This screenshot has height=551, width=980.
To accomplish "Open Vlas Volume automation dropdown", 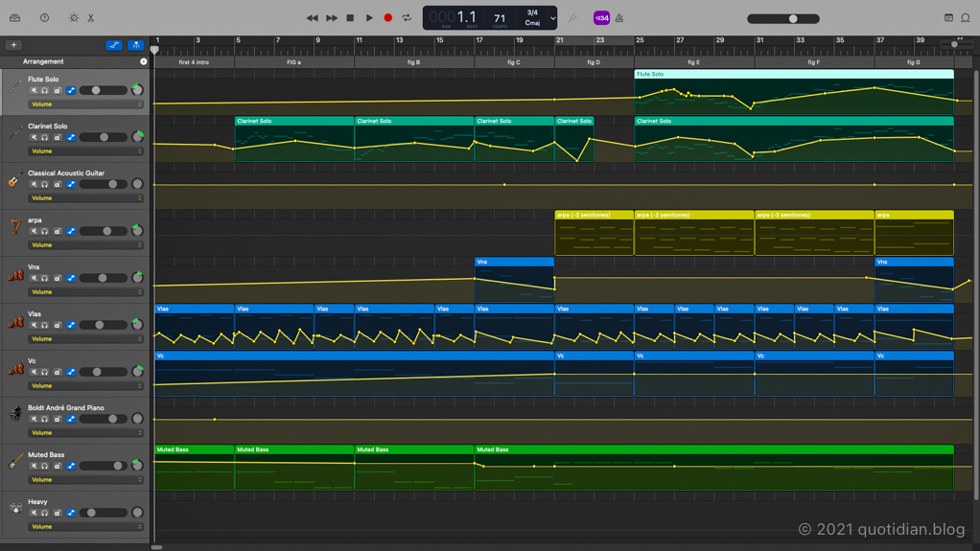I will (85, 338).
